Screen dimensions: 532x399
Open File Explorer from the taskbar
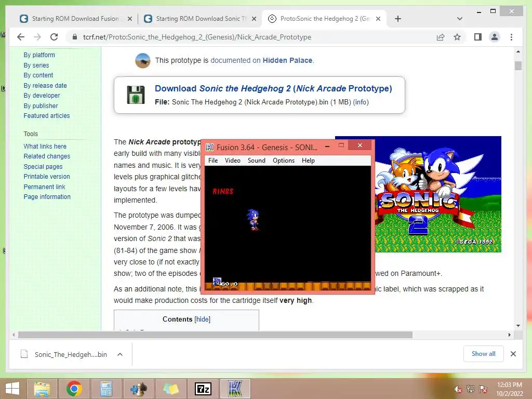42,389
